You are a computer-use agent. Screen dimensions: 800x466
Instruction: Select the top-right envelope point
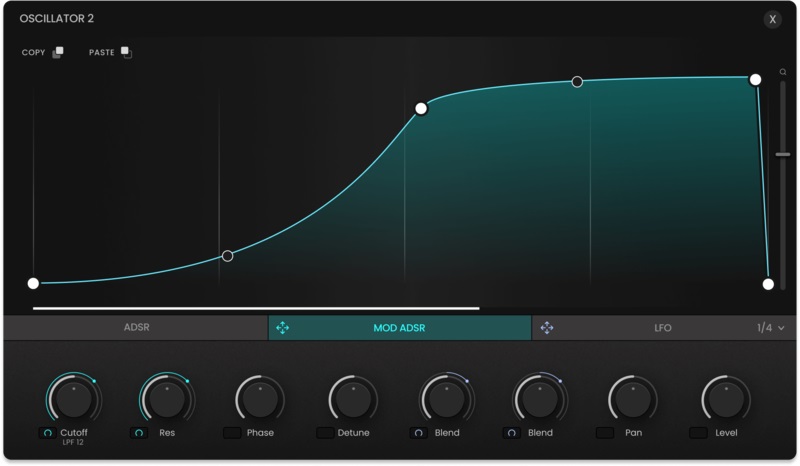click(755, 80)
